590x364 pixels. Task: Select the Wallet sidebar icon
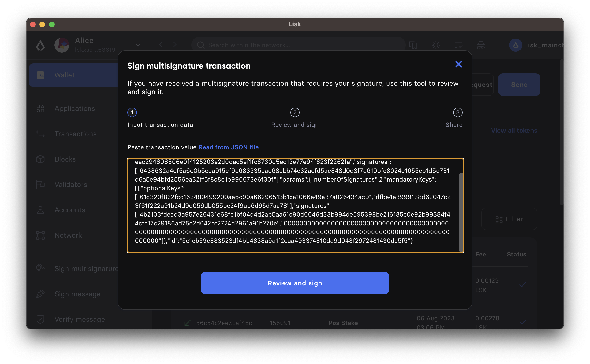[41, 75]
